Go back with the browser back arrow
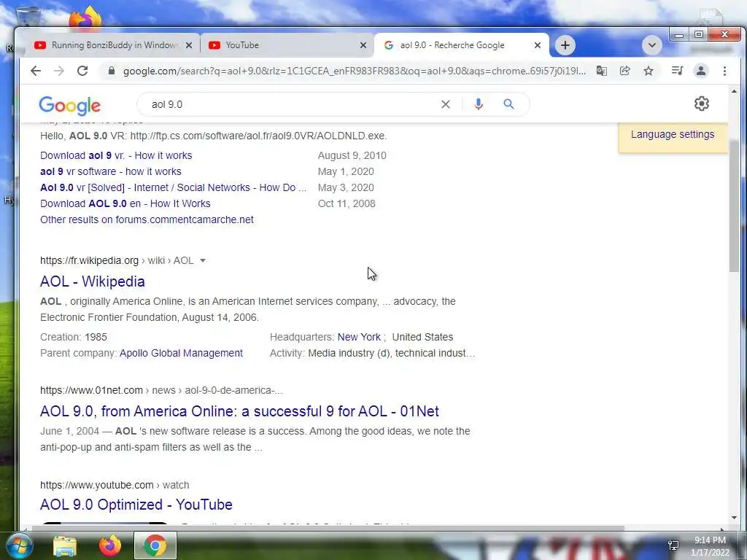The image size is (747, 560). click(36, 71)
